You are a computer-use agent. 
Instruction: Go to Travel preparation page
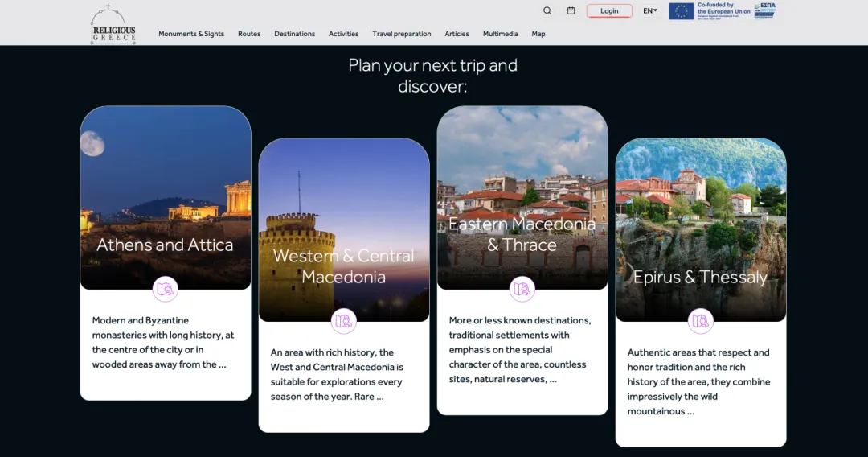[x=402, y=34]
